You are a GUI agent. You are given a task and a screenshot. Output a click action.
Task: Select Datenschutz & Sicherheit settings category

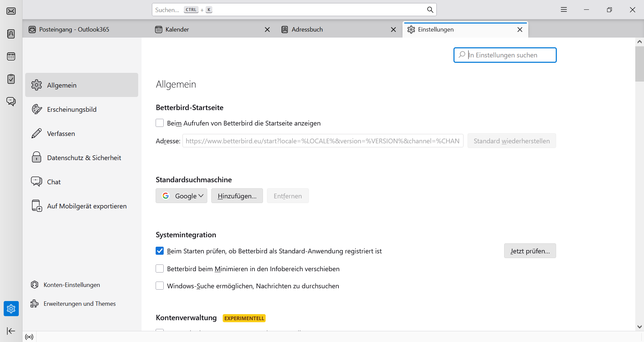pyautogui.click(x=84, y=158)
